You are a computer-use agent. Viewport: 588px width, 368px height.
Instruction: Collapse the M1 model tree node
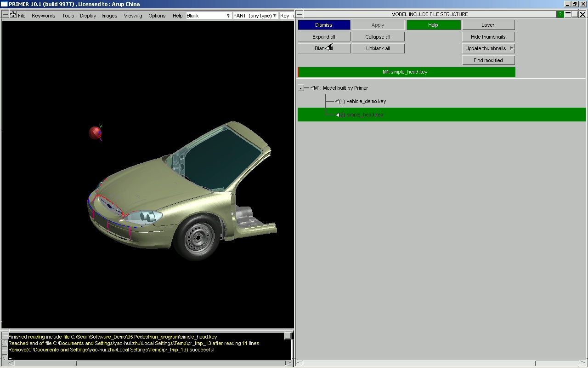[301, 88]
